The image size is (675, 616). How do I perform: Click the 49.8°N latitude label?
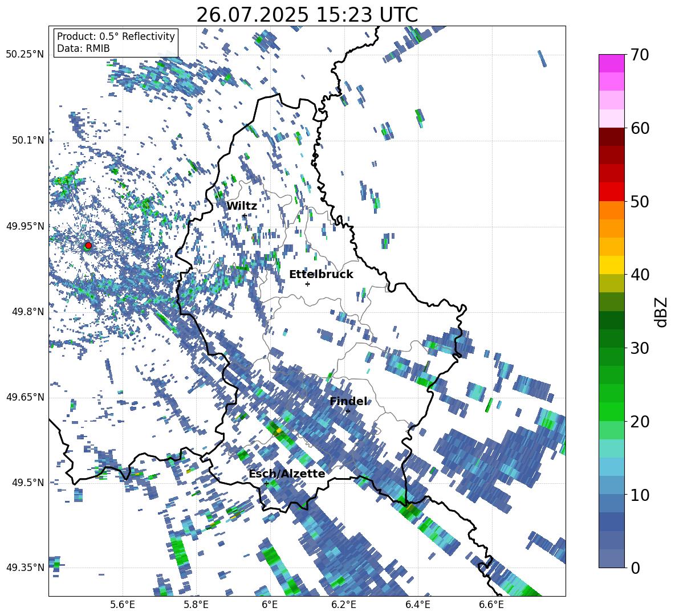click(x=28, y=312)
